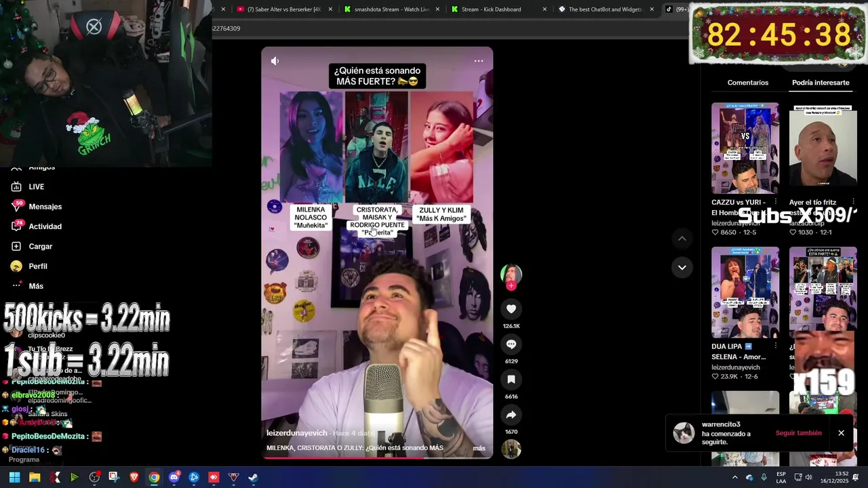Open the green play-arrow taskbar app
868x488 pixels.
[x=75, y=477]
